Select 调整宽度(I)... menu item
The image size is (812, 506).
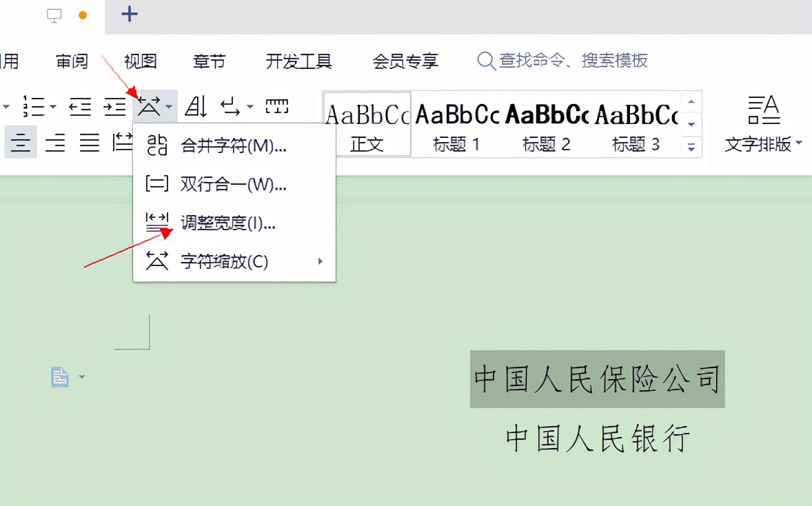234,223
